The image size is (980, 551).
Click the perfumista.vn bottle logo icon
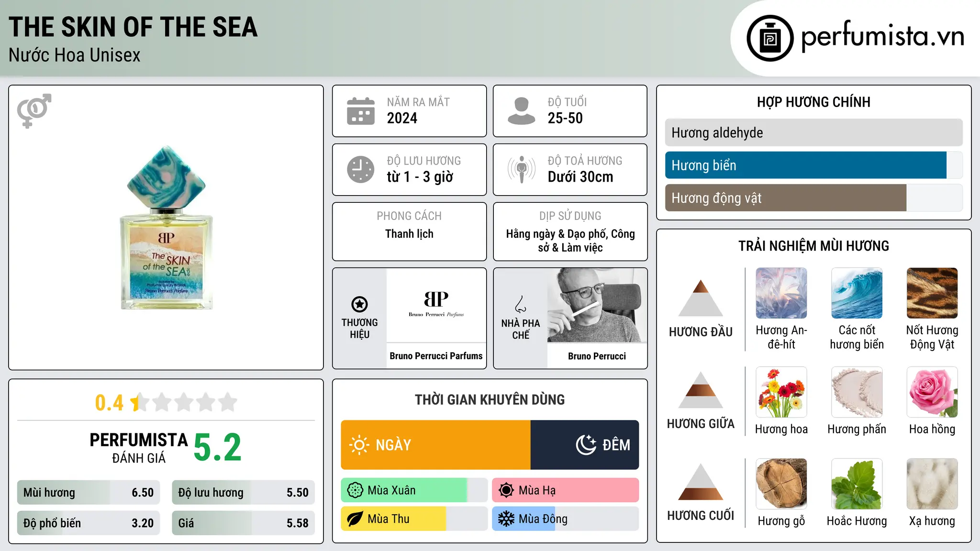[770, 38]
